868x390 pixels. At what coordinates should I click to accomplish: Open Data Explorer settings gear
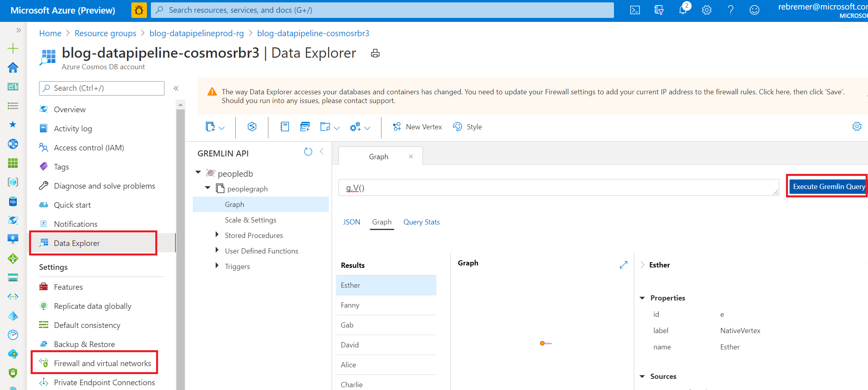coord(856,127)
